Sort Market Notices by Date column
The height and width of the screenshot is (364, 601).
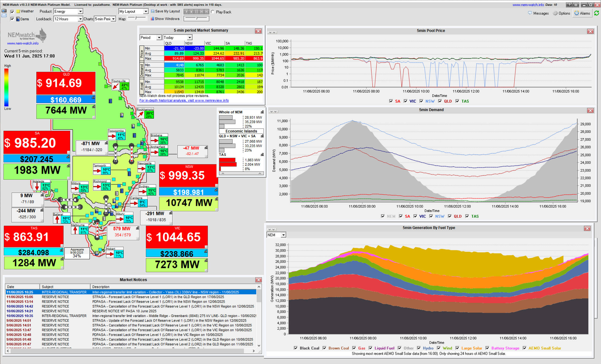pyautogui.click(x=22, y=287)
